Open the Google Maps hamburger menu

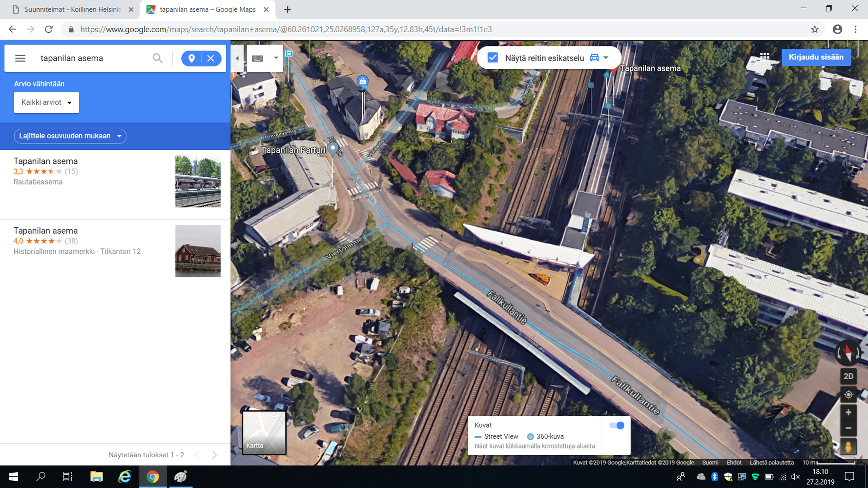pos(20,58)
